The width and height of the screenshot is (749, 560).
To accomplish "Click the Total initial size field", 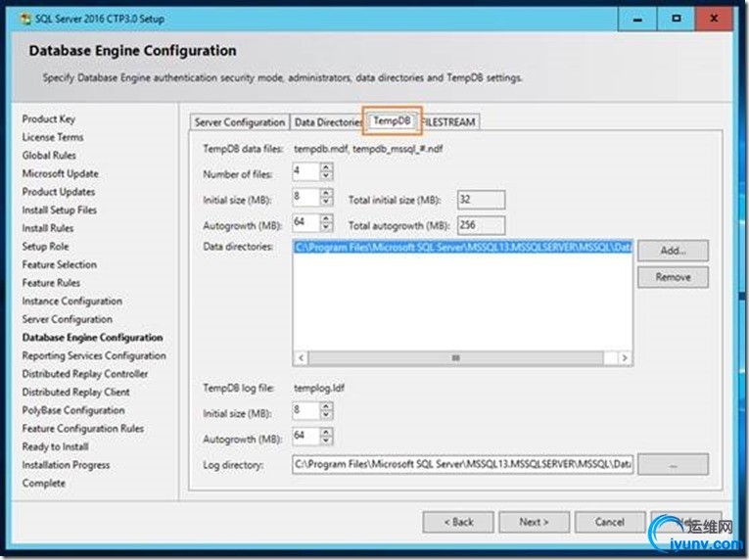I will tap(481, 200).
